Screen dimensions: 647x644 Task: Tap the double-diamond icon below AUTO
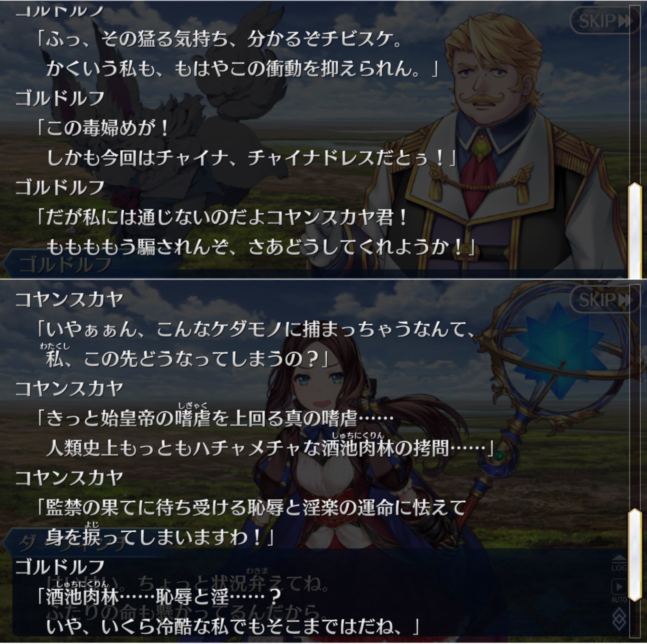click(x=619, y=619)
